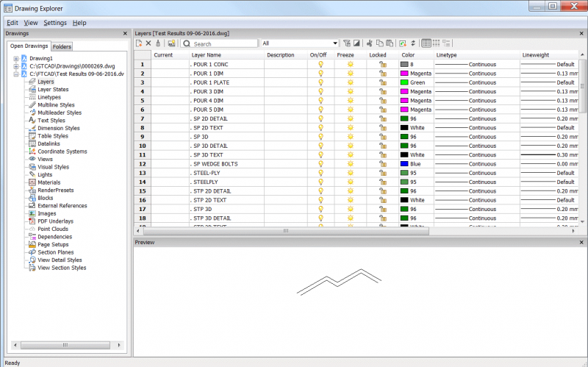Select Blocks in the tree

46,198
